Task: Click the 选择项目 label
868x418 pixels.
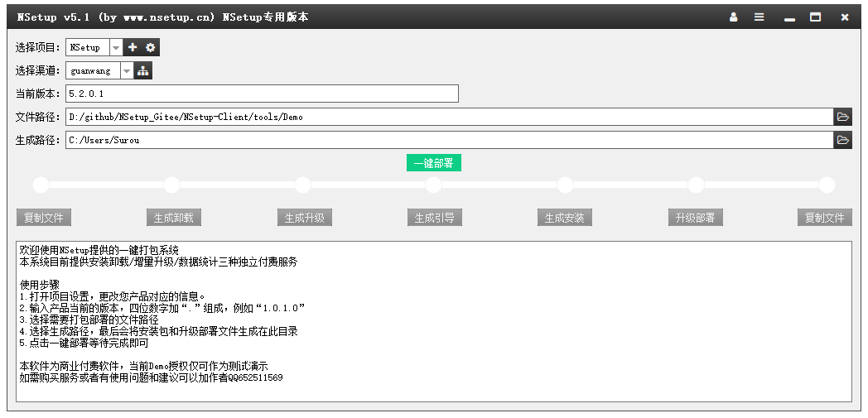Action: click(37, 47)
